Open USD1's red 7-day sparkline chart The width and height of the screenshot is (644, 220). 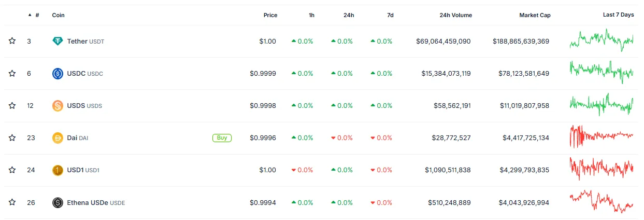click(601, 170)
